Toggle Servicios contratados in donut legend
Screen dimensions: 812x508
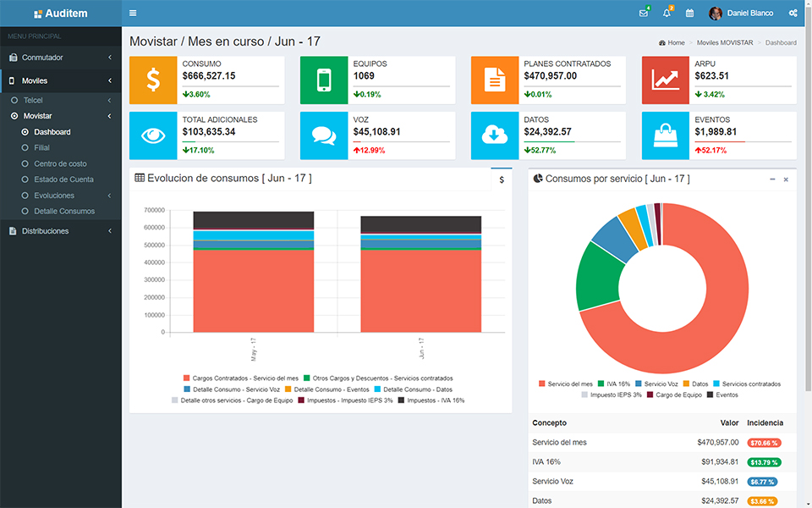[747, 384]
